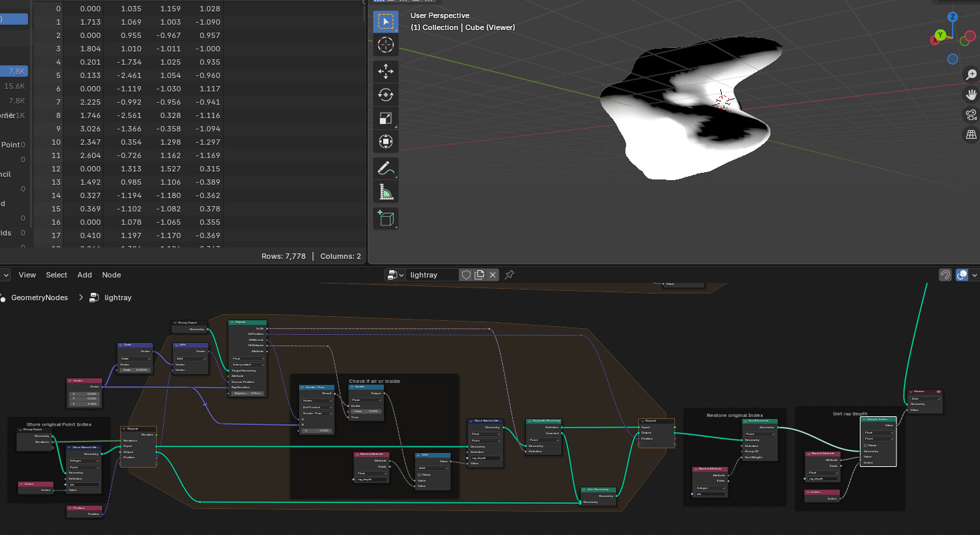This screenshot has height=535, width=980.
Task: Select the Annotate pencil tool
Action: 385,169
